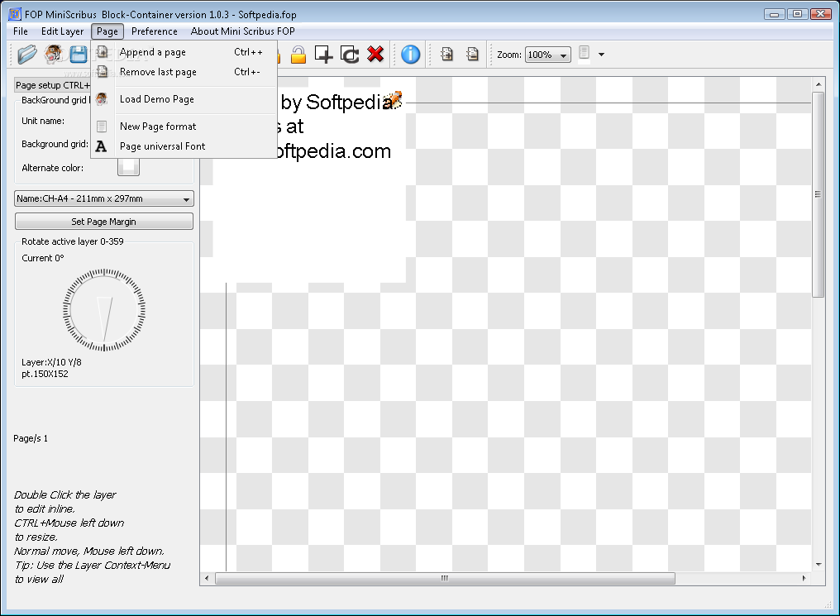Viewport: 840px width, 616px height.
Task: Click the page format icon beside Zoom
Action: [584, 53]
